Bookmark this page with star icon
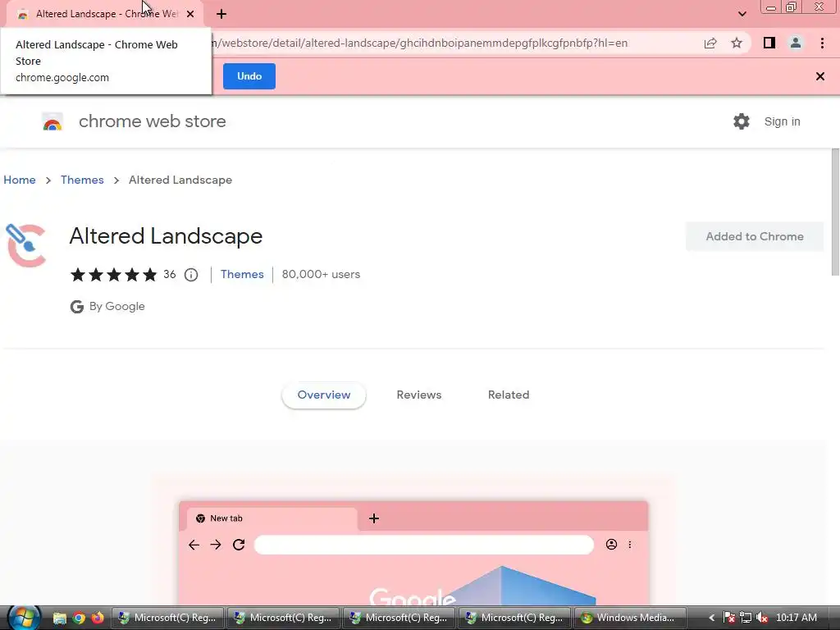 737,43
